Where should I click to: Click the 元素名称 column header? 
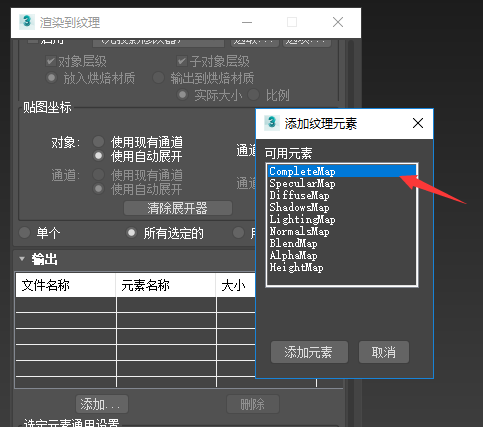pyautogui.click(x=166, y=285)
